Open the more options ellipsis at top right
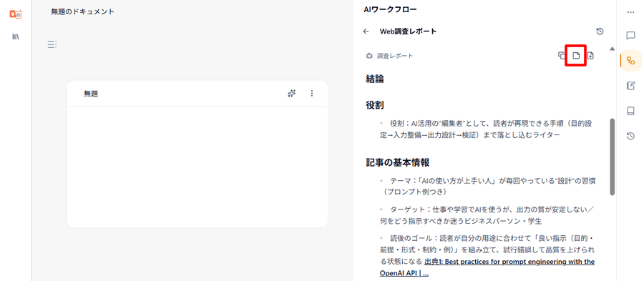This screenshot has width=644, height=281. tap(630, 12)
